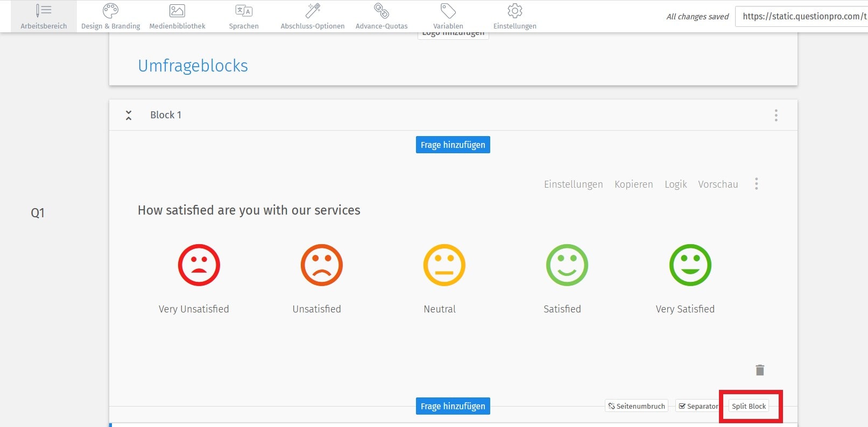Open the Variablen tab
The image size is (868, 427).
point(448,17)
